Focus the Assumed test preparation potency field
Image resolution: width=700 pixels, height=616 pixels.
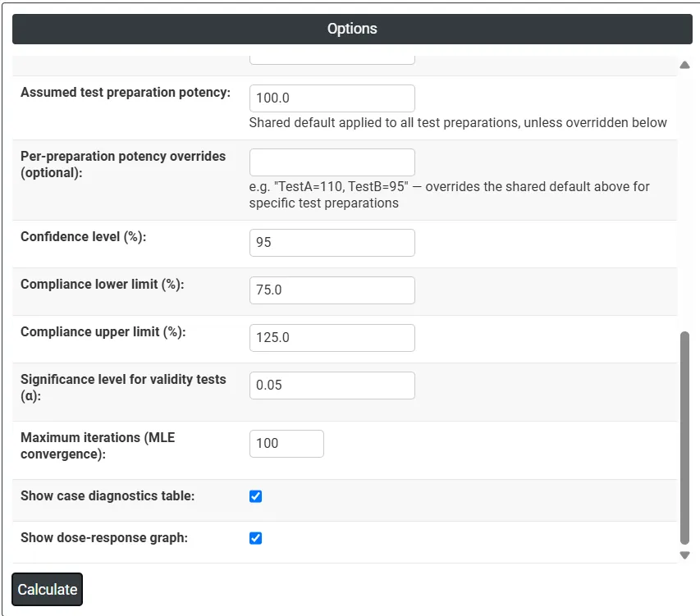[332, 98]
